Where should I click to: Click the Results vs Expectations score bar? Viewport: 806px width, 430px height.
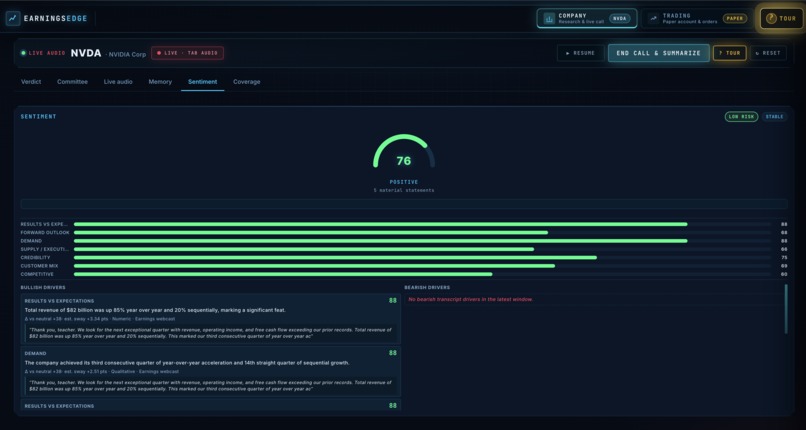coord(423,225)
